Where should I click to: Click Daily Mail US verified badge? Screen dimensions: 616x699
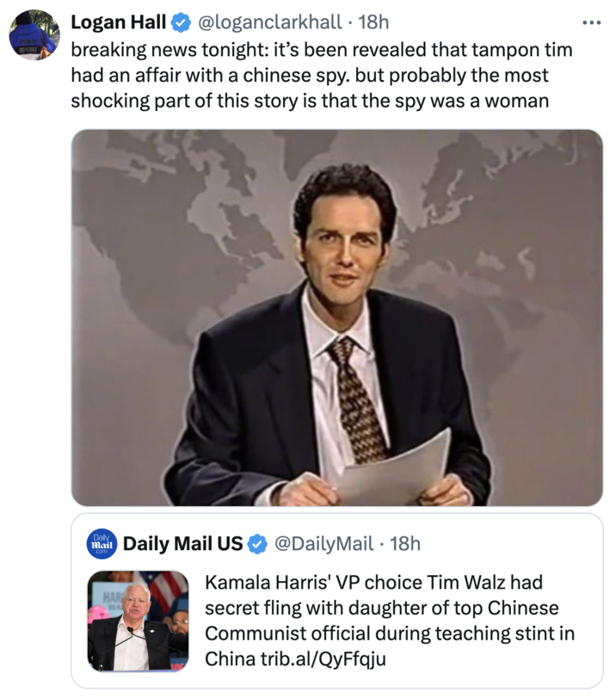point(257,543)
